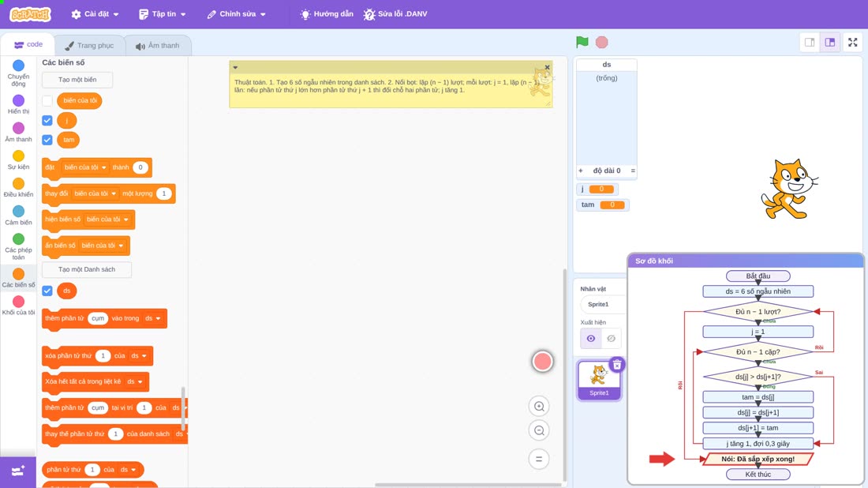Click the Sprite1 name field
The width and height of the screenshot is (868, 488).
coord(602,304)
